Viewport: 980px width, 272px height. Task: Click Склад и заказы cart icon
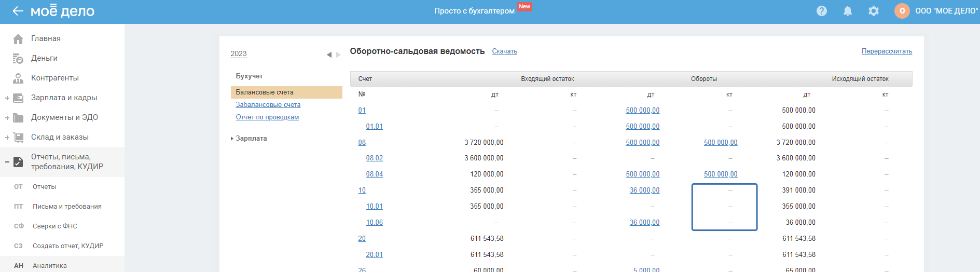point(18,138)
